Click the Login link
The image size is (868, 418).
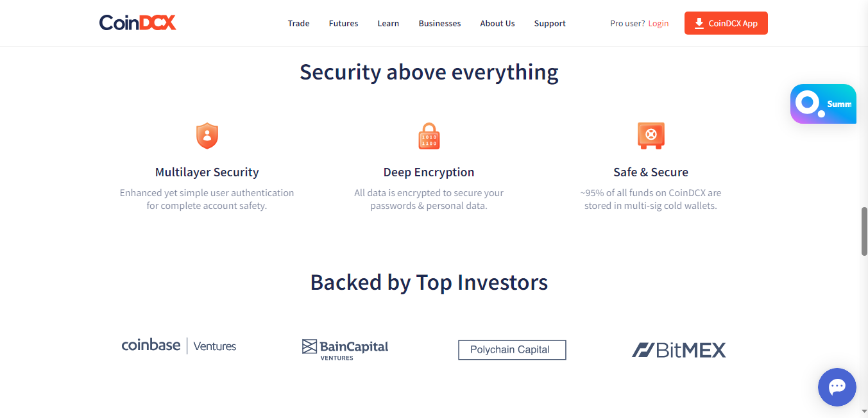pyautogui.click(x=658, y=24)
